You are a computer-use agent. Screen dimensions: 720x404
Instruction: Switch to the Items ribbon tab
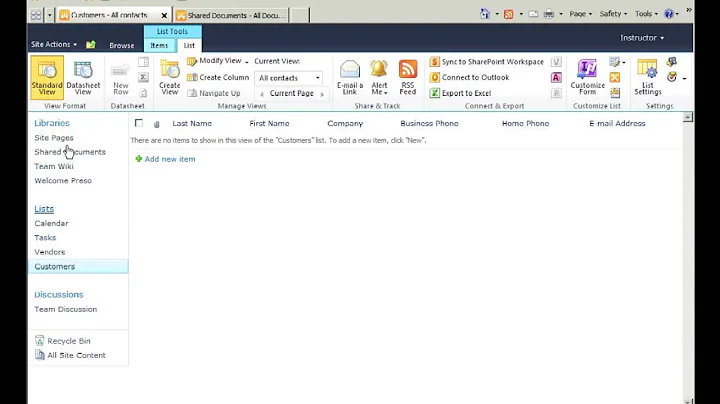[159, 45]
